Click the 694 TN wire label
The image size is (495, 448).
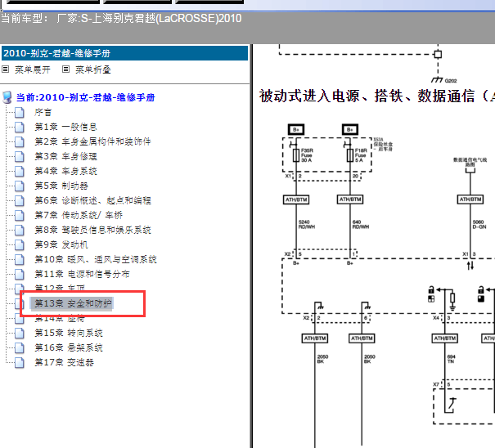coord(451,359)
